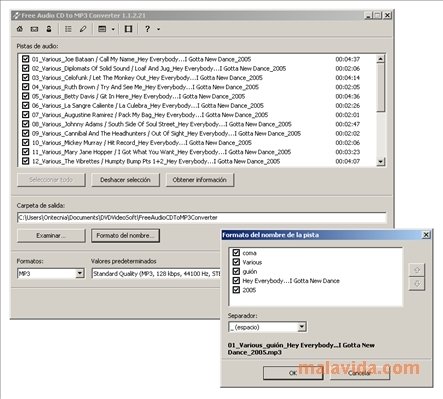
Task: Uncheck track 08 Johnny Adams
Action: [25, 124]
